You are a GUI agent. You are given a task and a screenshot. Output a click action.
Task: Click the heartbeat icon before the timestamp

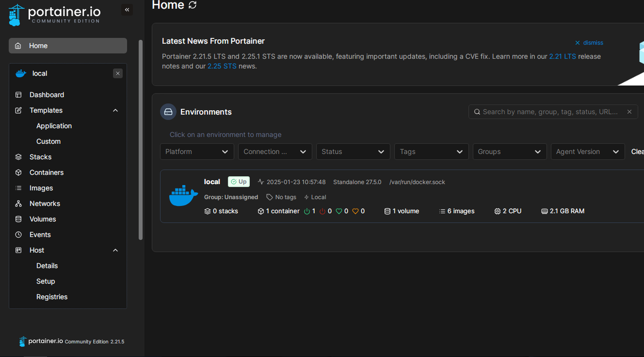coord(261,182)
